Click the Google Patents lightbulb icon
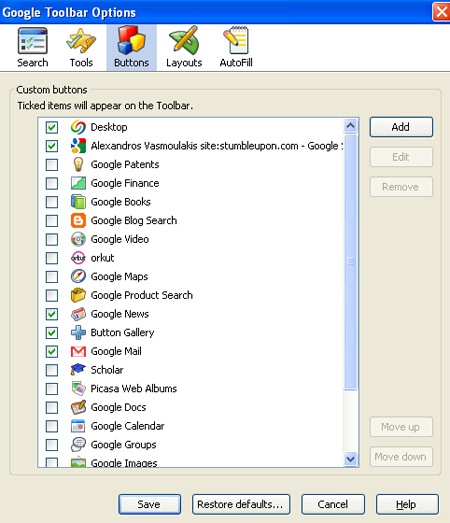450x523 pixels. coord(78,164)
